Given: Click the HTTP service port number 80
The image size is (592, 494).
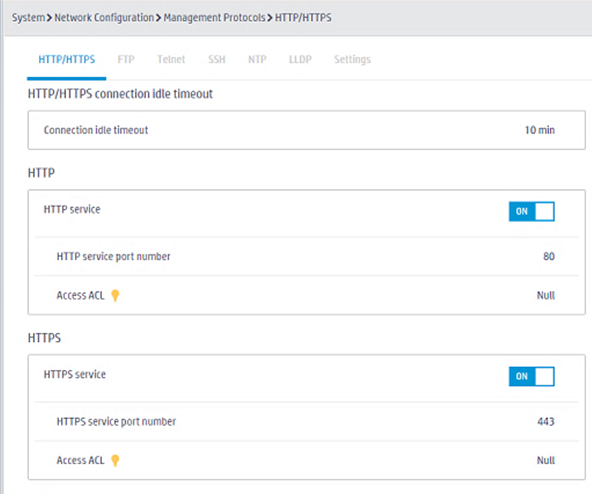Looking at the screenshot, I should (549, 256).
